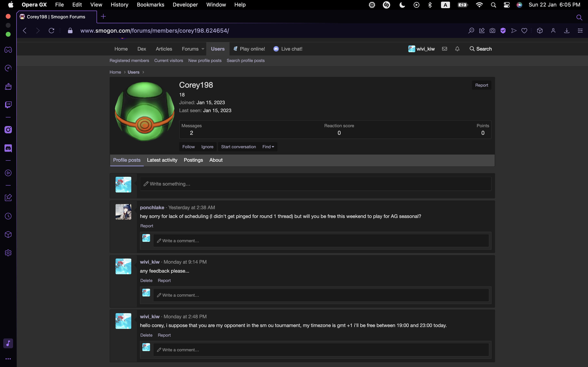Open sidebar settings gear icon
The image size is (588, 367).
pos(8,253)
